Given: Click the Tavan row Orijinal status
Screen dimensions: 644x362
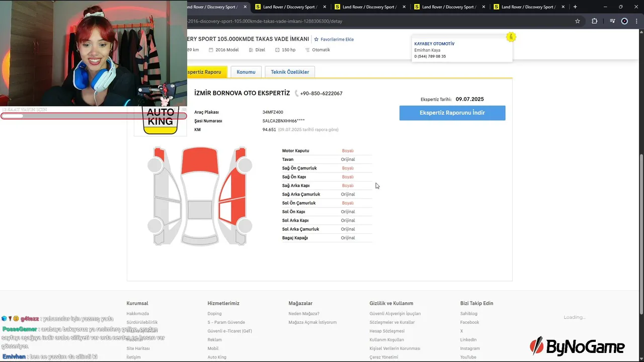Looking at the screenshot, I should 348,159.
